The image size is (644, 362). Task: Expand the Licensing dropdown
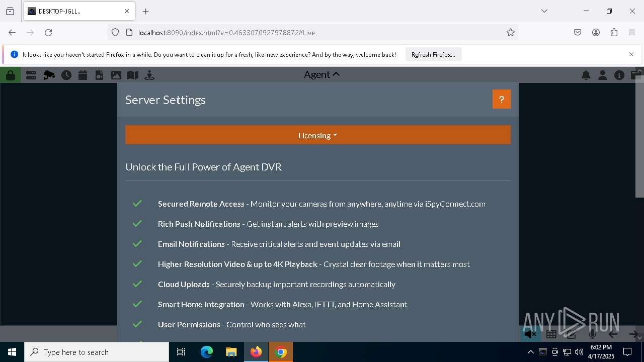(x=317, y=135)
